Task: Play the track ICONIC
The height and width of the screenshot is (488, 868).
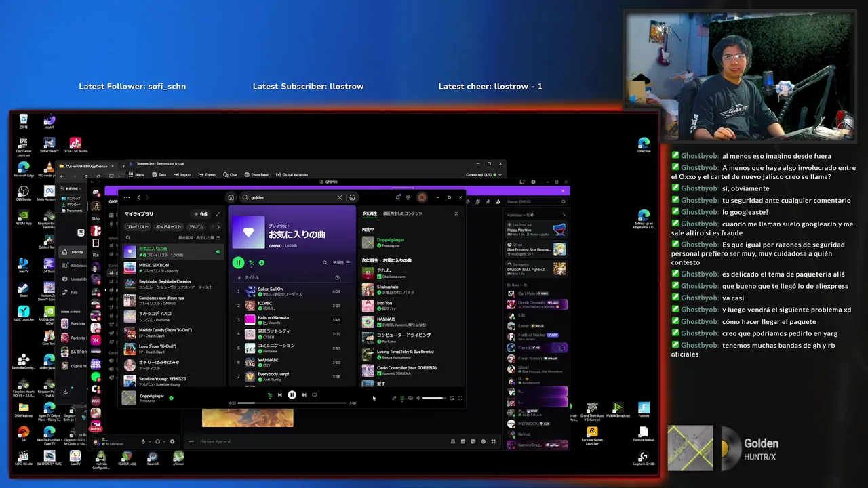Action: coord(292,306)
